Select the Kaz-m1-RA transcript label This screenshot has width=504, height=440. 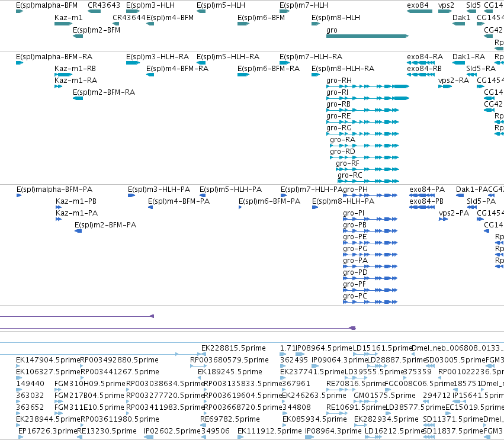click(76, 81)
